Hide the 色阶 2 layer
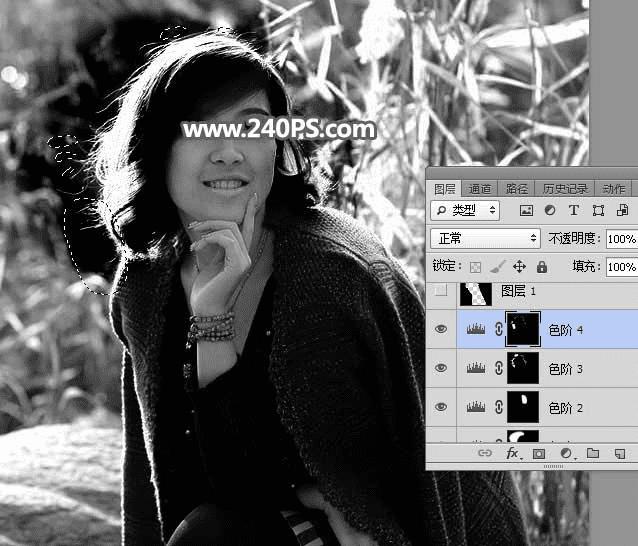 (441, 407)
